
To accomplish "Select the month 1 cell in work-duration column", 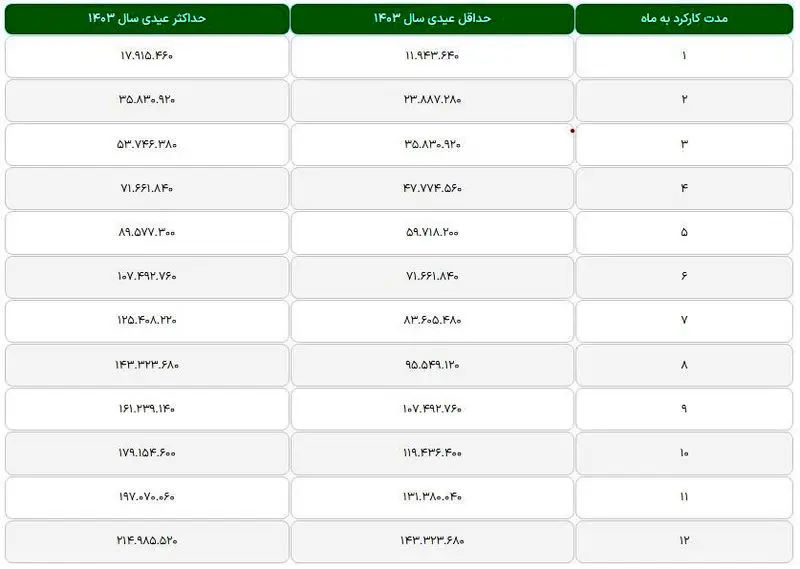I will 685,56.
